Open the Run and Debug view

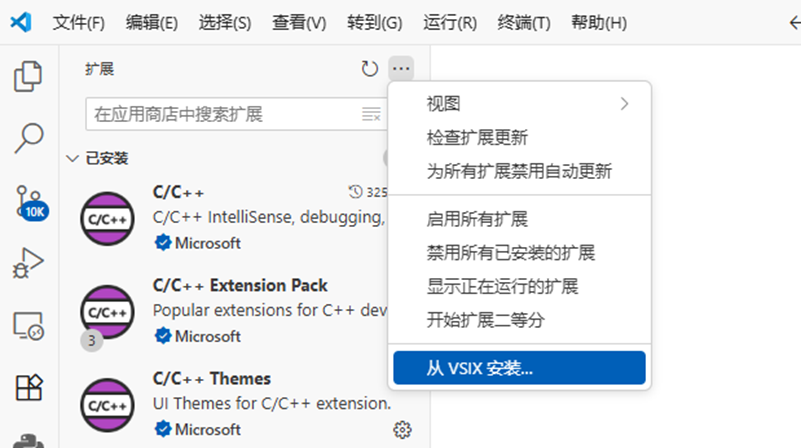29,262
